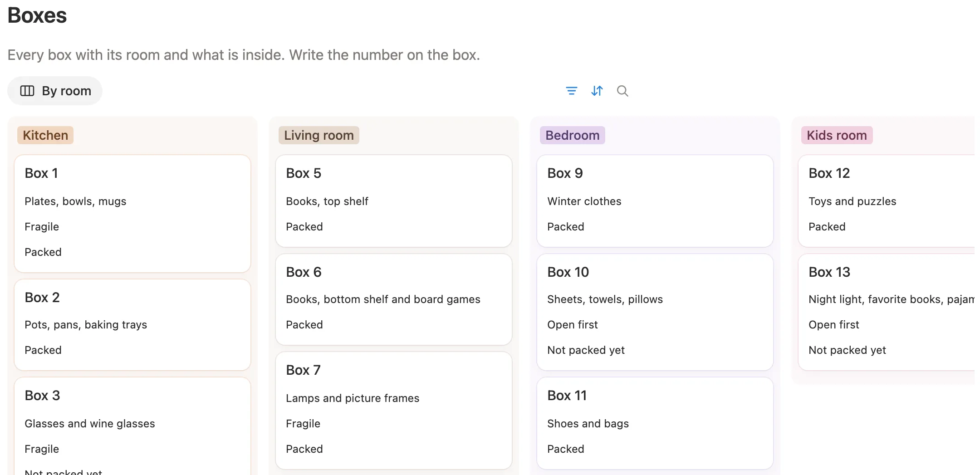Click the sort arrows icon

tap(597, 91)
